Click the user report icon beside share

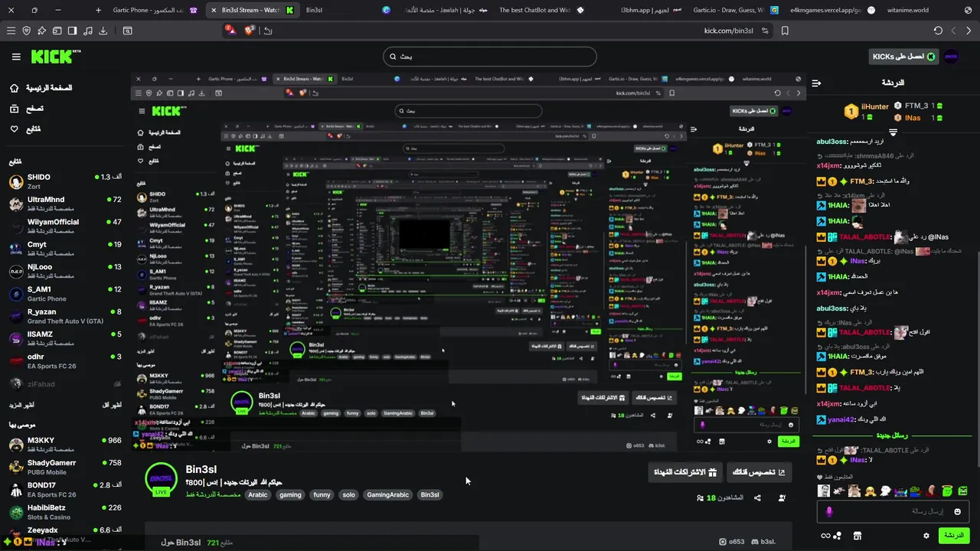click(x=782, y=498)
